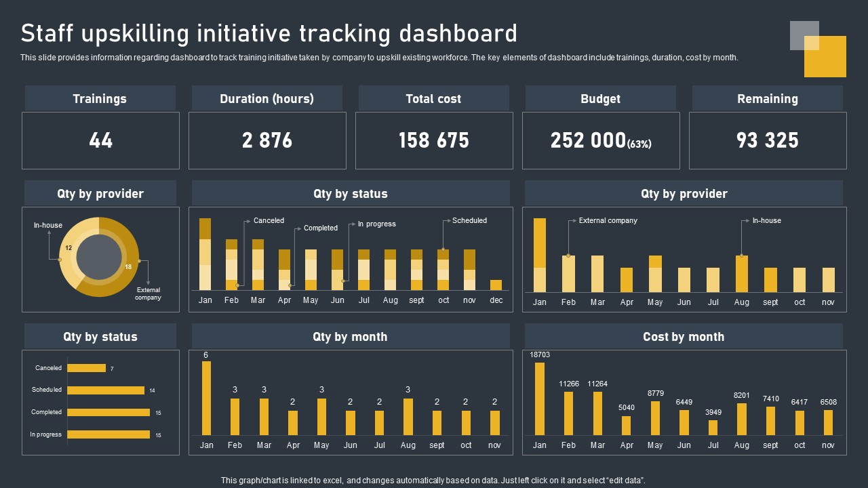Click the yellow square decoration in corner
The height and width of the screenshot is (488, 868).
[825, 56]
